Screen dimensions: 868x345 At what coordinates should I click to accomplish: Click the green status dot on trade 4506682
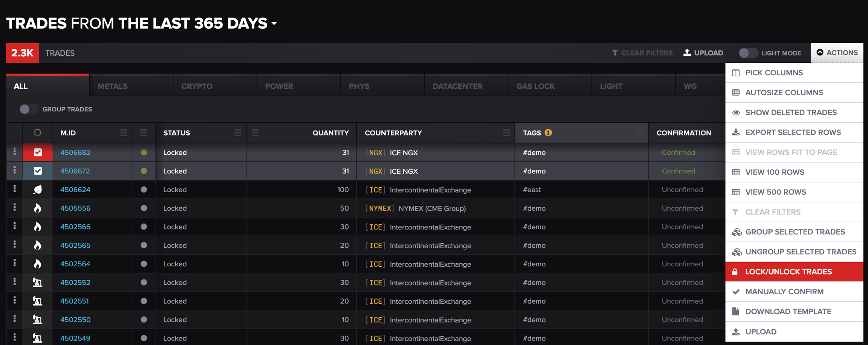tap(143, 152)
